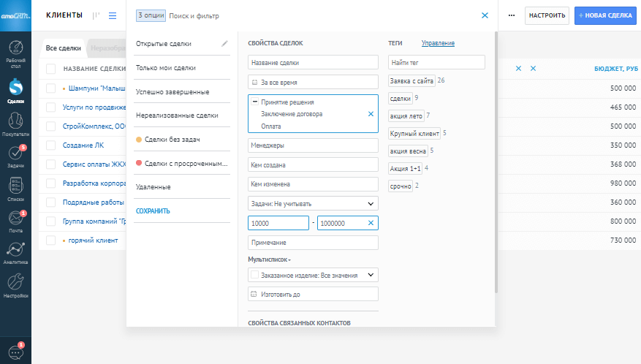Click the pencil edit icon beside Открытые сделки

click(x=224, y=44)
